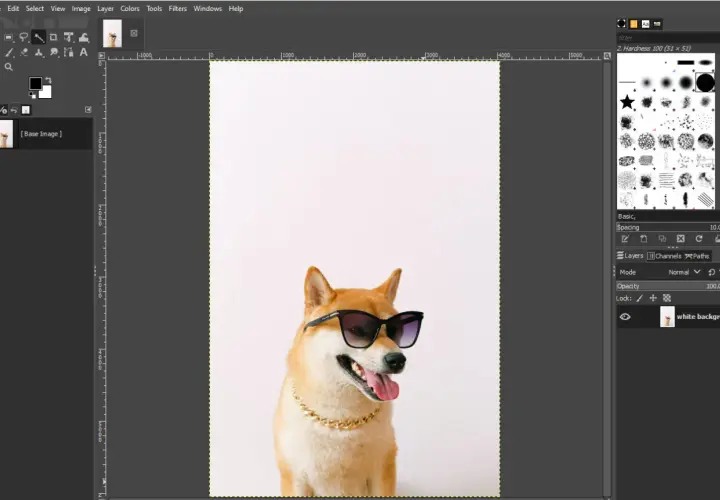Select the Clone stamp tool

pyautogui.click(x=39, y=52)
